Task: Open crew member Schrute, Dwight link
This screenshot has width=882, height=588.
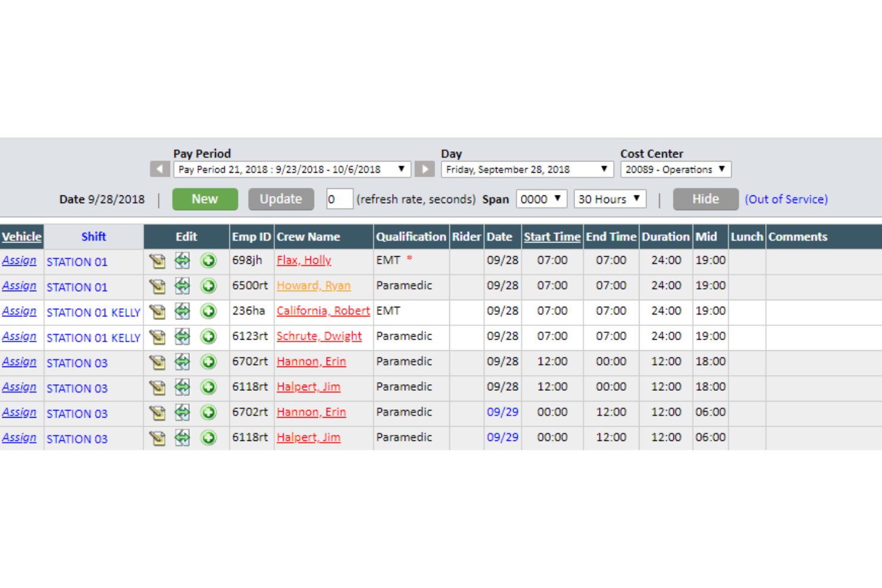Action: [319, 337]
